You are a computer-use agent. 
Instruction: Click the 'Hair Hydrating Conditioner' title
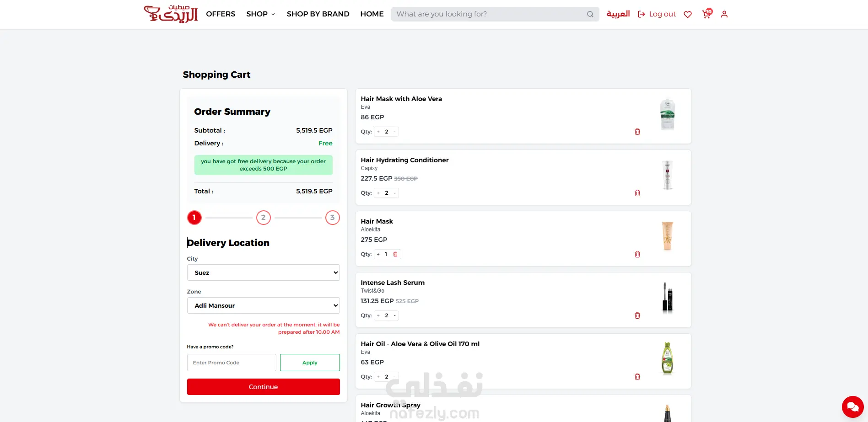(404, 160)
